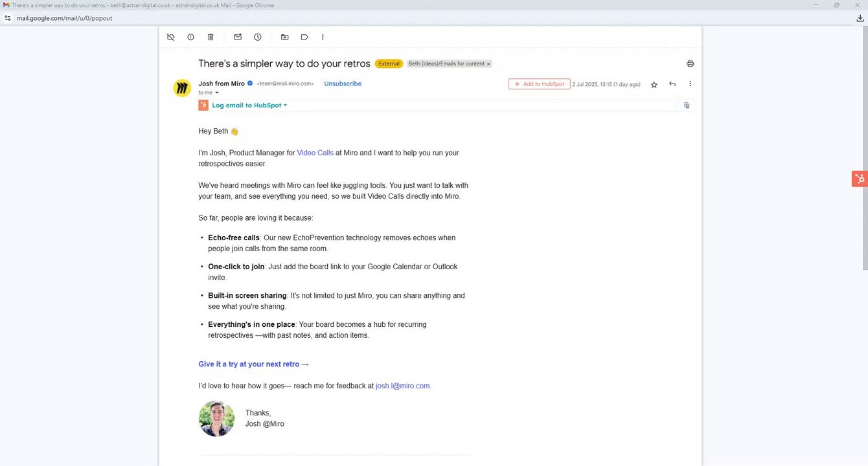
Task: Snooze the email using clock icon
Action: coord(258,37)
